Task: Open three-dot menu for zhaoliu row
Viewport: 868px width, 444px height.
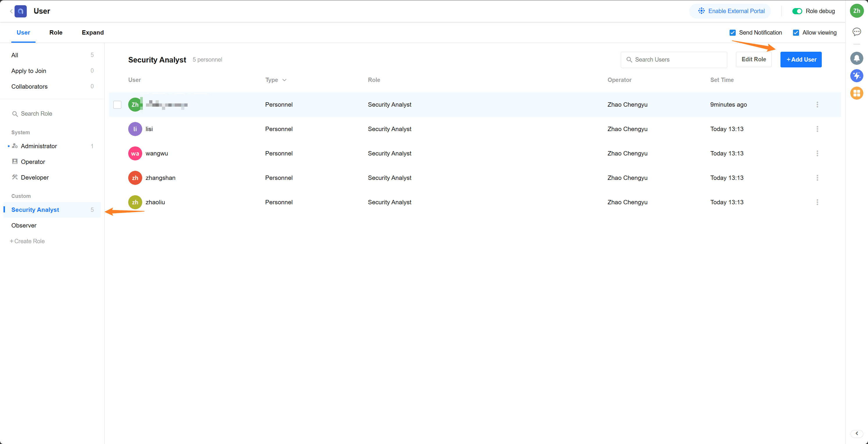Action: [817, 202]
